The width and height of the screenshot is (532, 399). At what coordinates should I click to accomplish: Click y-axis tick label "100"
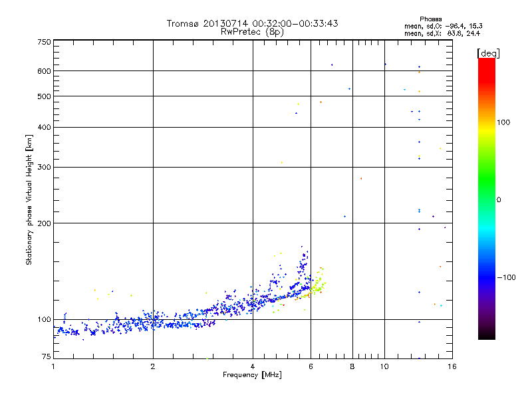coord(44,320)
